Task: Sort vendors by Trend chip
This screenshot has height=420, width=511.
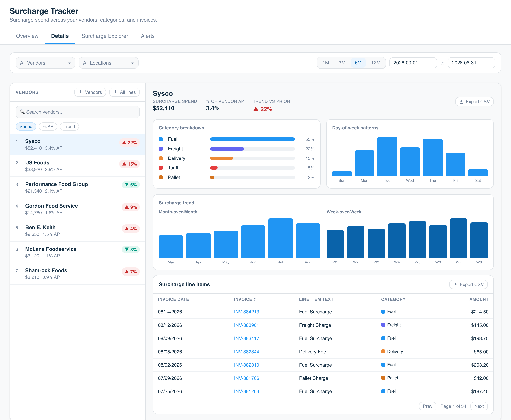Action: tap(69, 126)
